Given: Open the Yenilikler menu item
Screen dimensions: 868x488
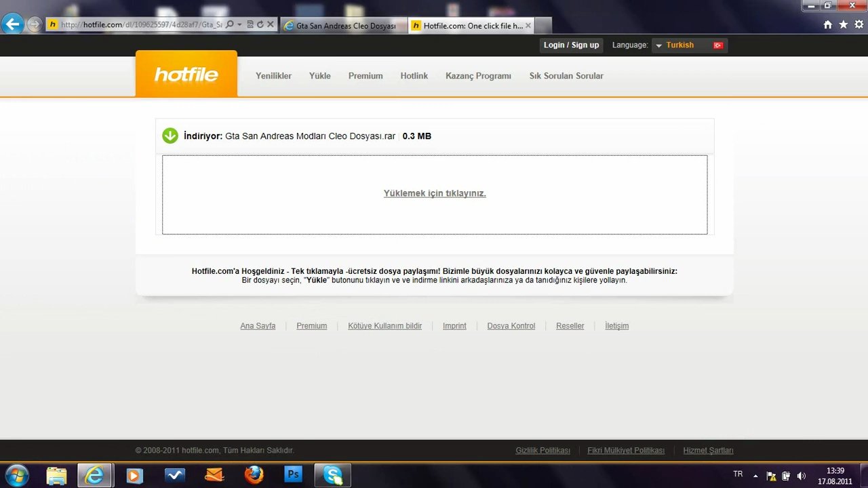Looking at the screenshot, I should pos(273,76).
